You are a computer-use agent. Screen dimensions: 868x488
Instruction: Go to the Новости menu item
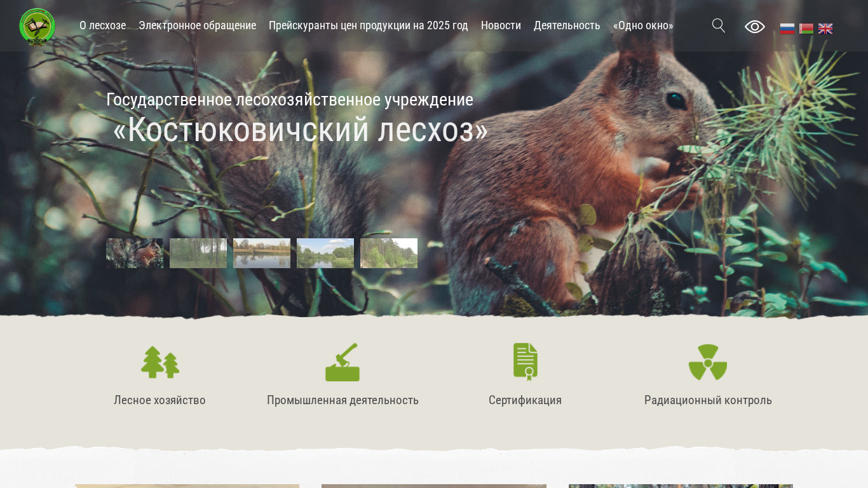pyautogui.click(x=501, y=25)
